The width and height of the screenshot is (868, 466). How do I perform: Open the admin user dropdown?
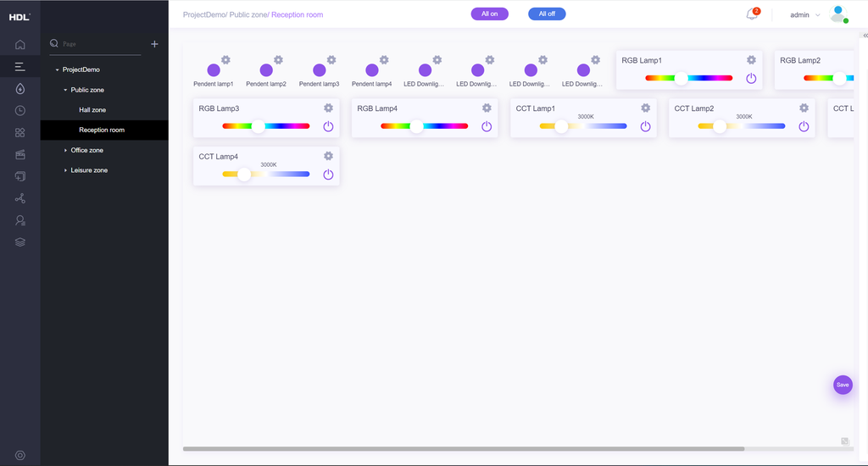804,15
